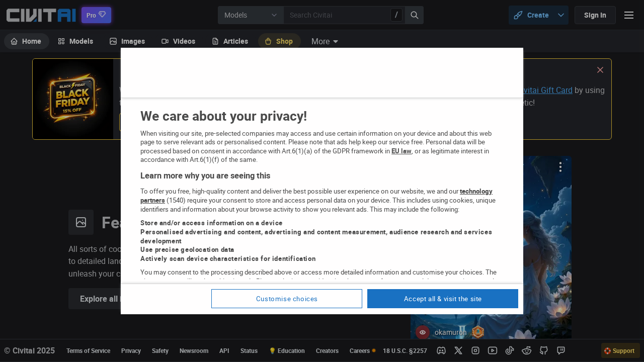644x362 pixels.
Task: Open the Shop section
Action: 279,41
